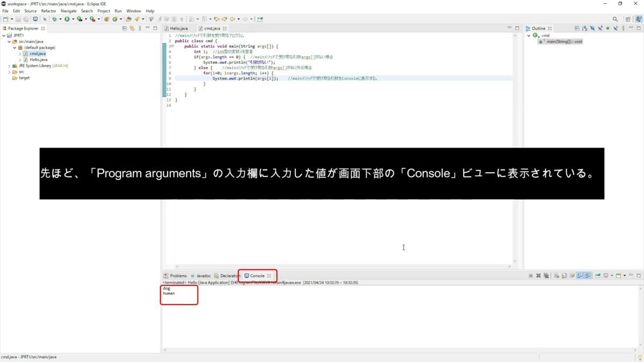Toggle Show Console on Standard Out change
This screenshot has width=644, height=362.
(580, 275)
